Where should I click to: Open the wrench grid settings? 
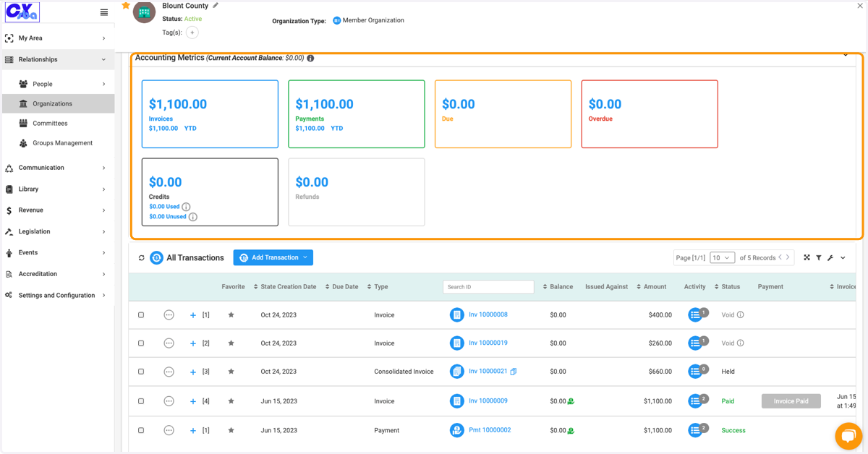(830, 257)
